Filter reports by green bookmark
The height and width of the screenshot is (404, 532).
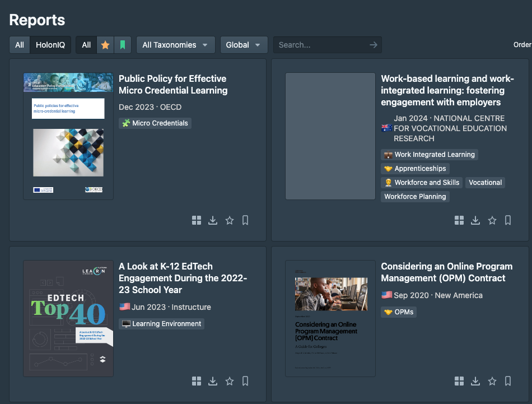pos(123,45)
